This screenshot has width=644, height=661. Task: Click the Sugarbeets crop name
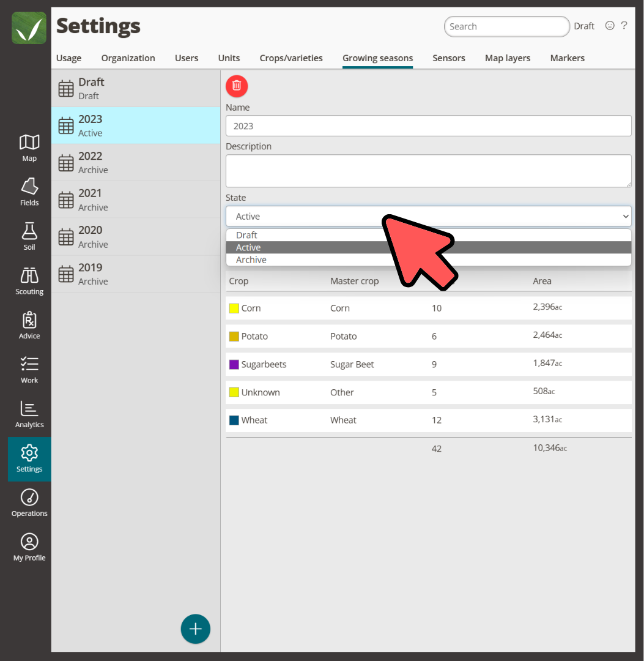[264, 364]
